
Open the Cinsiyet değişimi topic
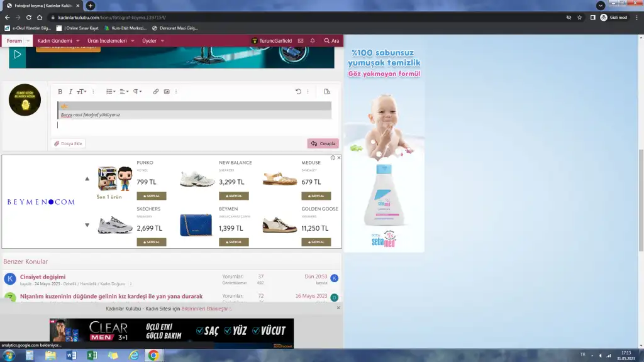43,277
